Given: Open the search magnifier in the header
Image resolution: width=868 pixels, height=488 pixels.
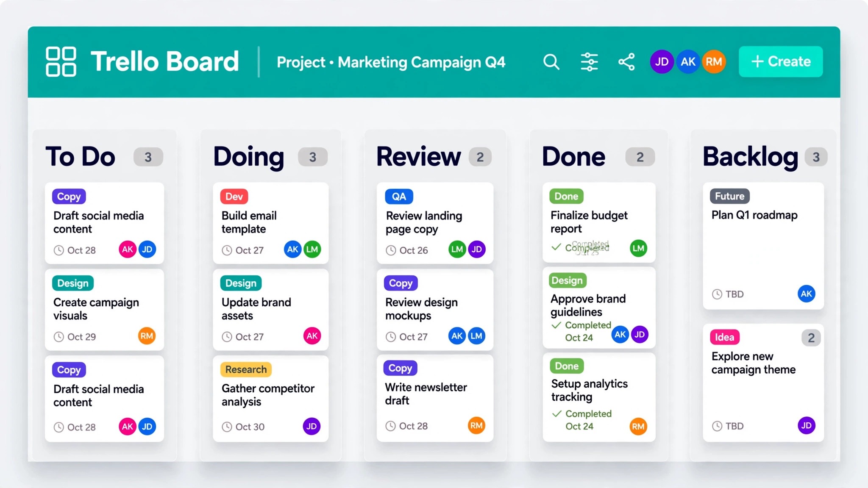Looking at the screenshot, I should pyautogui.click(x=551, y=62).
